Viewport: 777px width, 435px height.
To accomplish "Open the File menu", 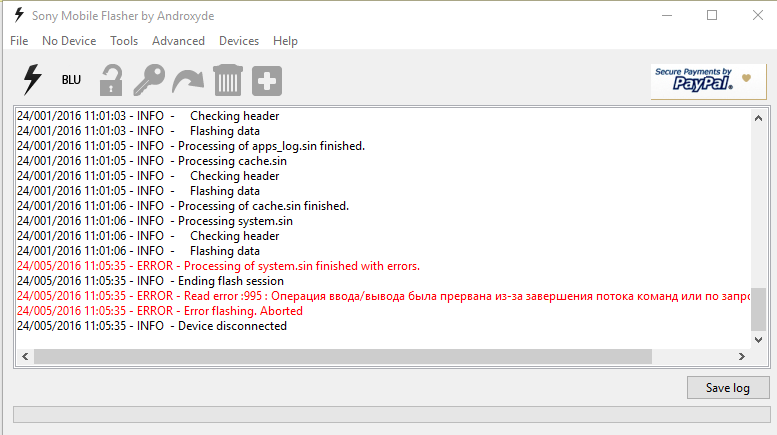I will coord(19,41).
